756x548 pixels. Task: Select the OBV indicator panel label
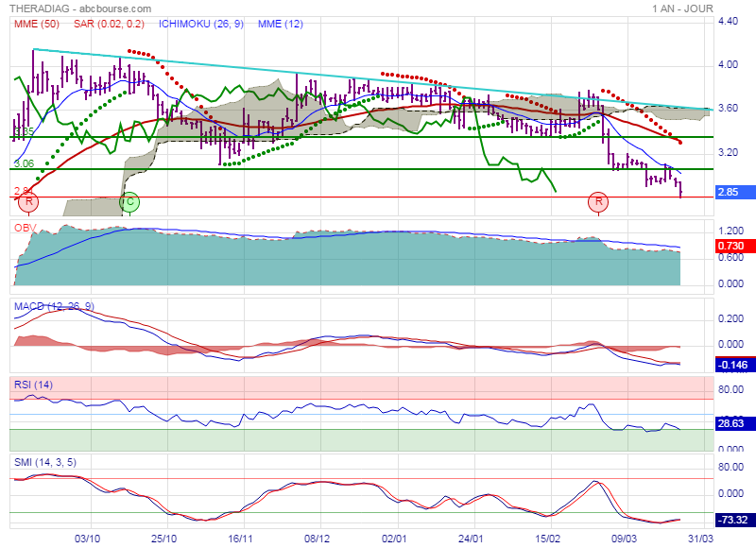point(25,229)
